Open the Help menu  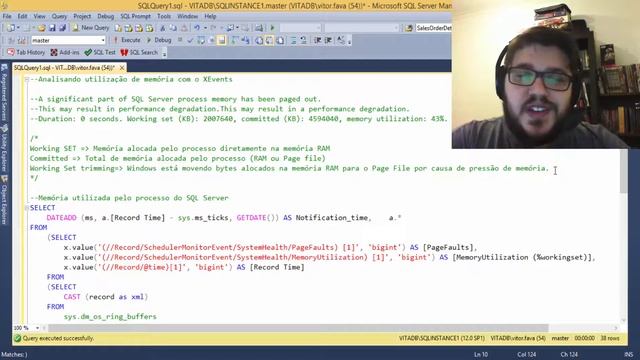point(210,16)
